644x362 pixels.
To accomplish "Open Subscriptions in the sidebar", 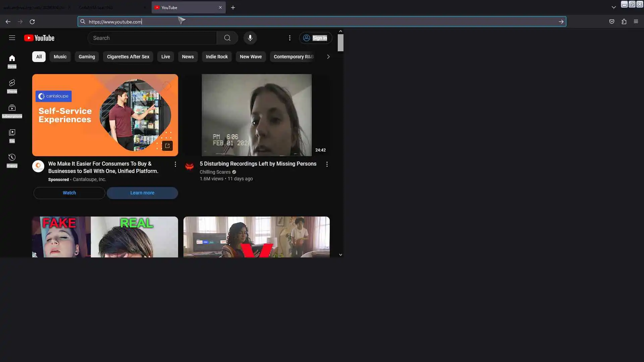I will [12, 111].
